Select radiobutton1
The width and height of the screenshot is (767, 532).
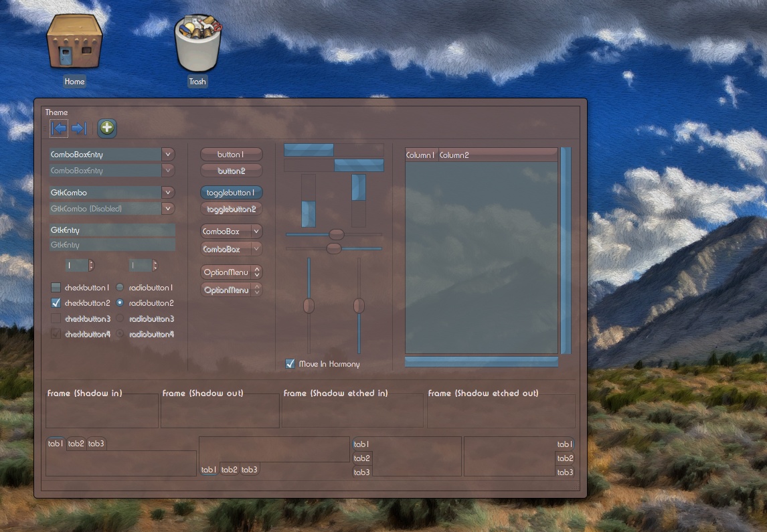(x=119, y=288)
